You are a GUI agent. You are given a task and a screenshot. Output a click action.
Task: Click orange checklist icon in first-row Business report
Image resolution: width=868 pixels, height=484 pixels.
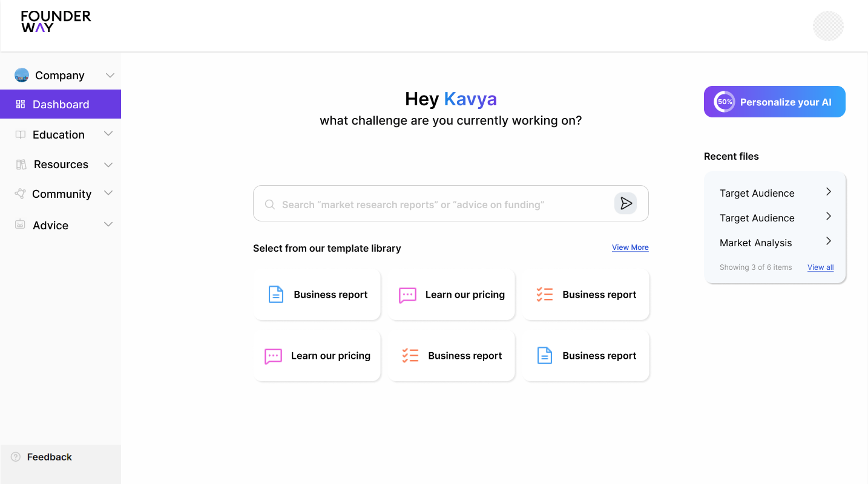coord(545,295)
